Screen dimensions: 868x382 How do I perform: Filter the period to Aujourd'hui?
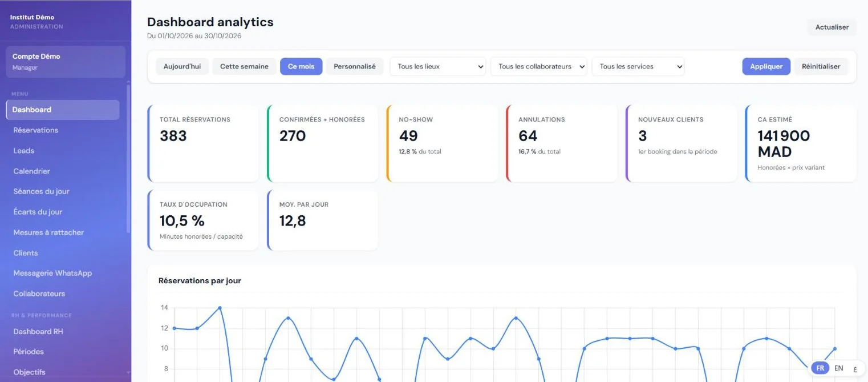point(182,66)
